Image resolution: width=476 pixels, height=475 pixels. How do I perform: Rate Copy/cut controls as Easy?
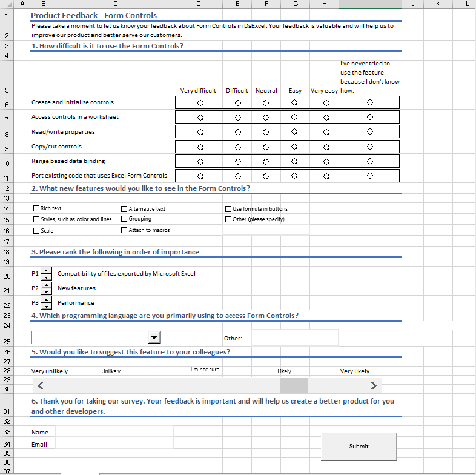(x=294, y=147)
